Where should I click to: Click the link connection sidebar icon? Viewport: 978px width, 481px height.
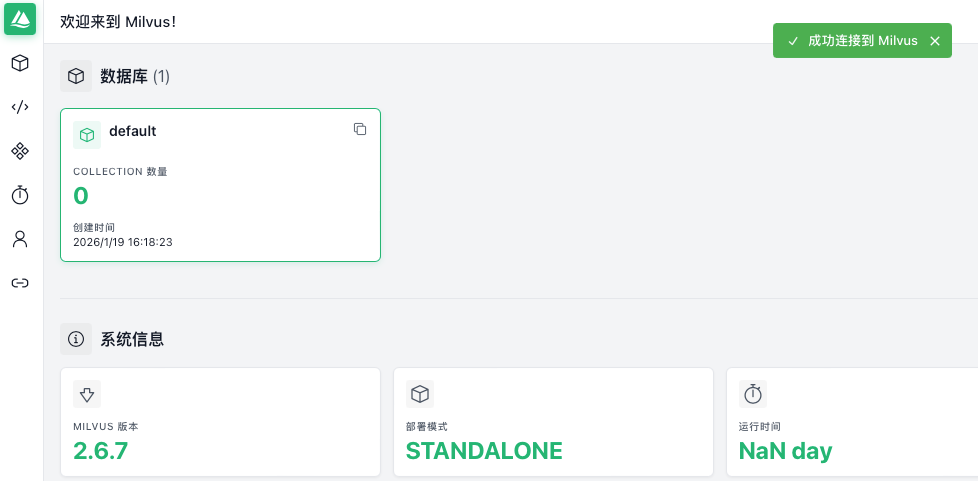click(x=20, y=283)
